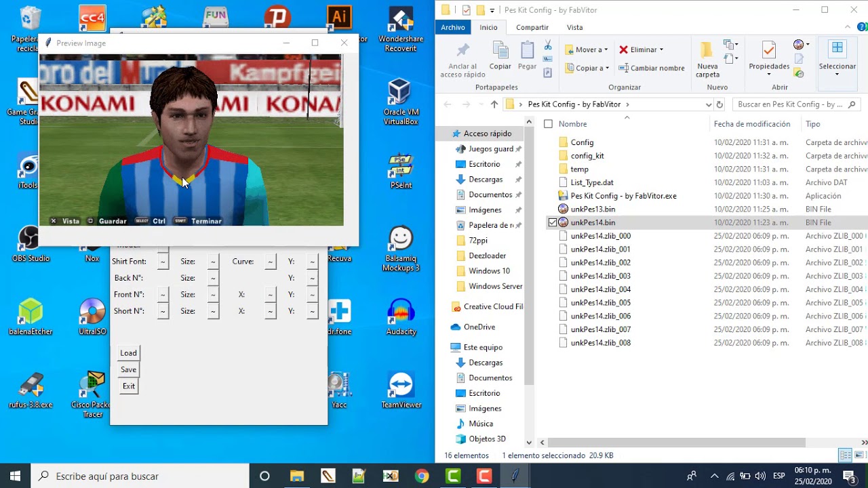Open UltraISO desktop icon
Screen dimensions: 868x488
coord(92,317)
